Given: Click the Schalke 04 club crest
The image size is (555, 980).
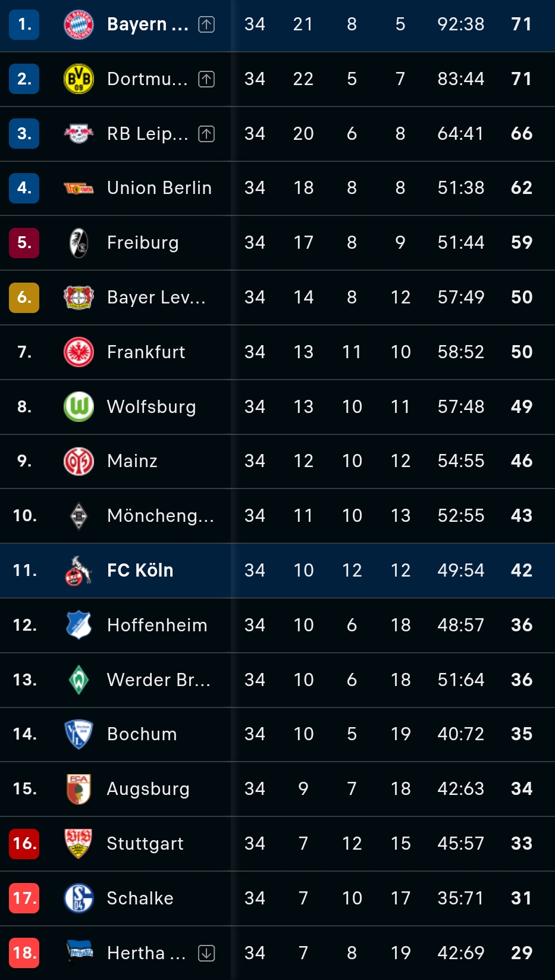Looking at the screenshot, I should point(79,898).
